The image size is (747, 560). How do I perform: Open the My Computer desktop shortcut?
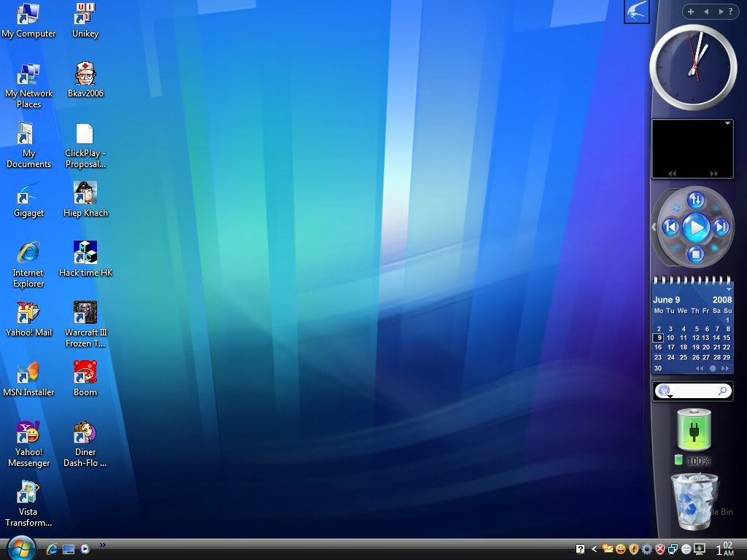pos(28,21)
